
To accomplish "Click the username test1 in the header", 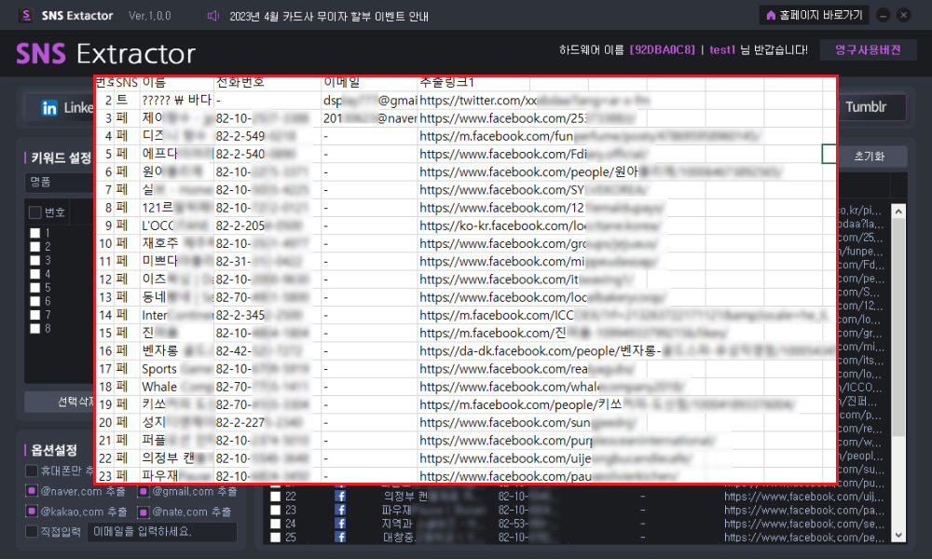I will click(x=722, y=50).
